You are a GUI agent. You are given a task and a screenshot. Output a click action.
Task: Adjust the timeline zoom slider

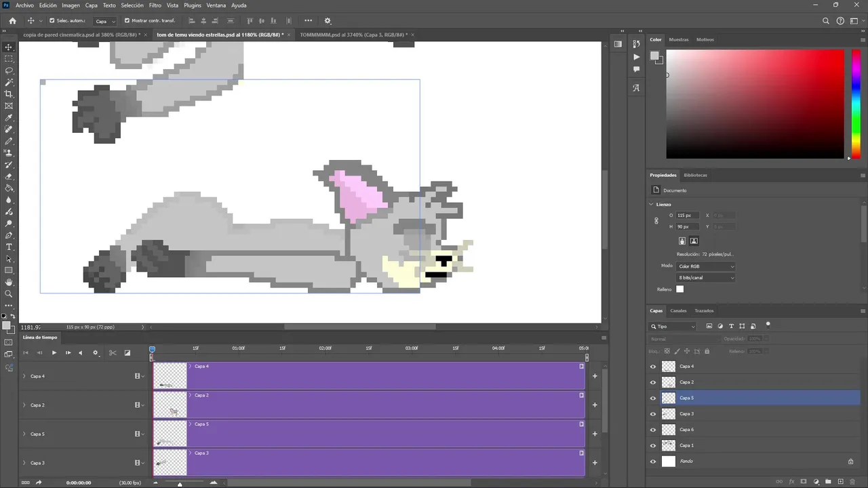pos(180,483)
